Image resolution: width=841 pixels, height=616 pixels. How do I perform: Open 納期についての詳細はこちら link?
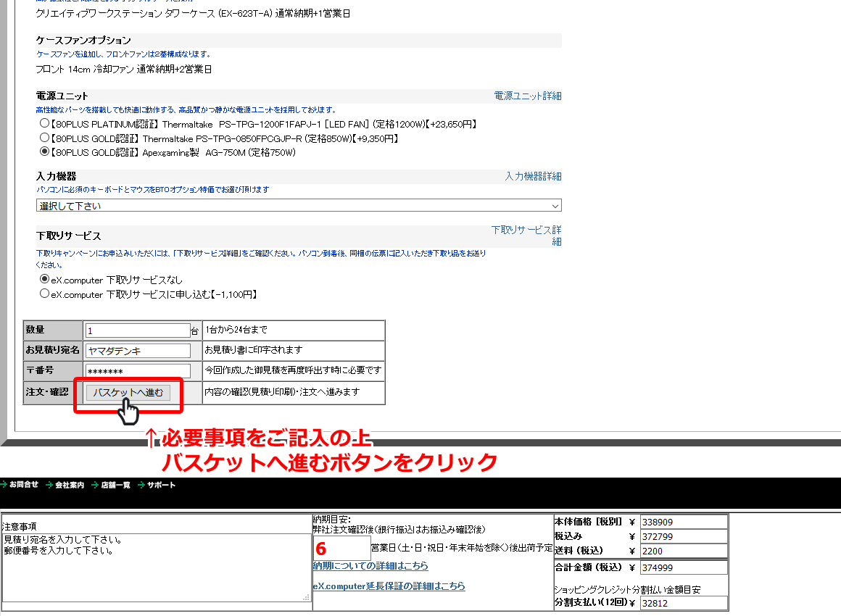click(371, 567)
